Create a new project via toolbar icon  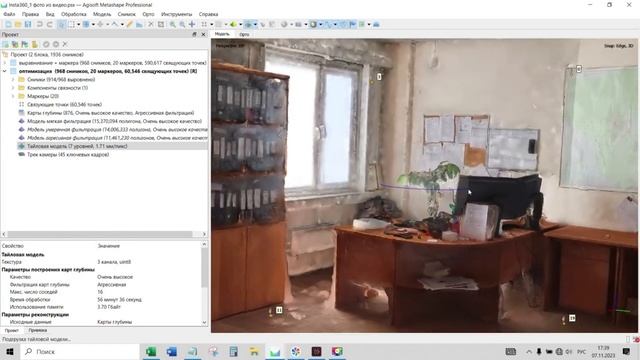pyautogui.click(x=8, y=24)
